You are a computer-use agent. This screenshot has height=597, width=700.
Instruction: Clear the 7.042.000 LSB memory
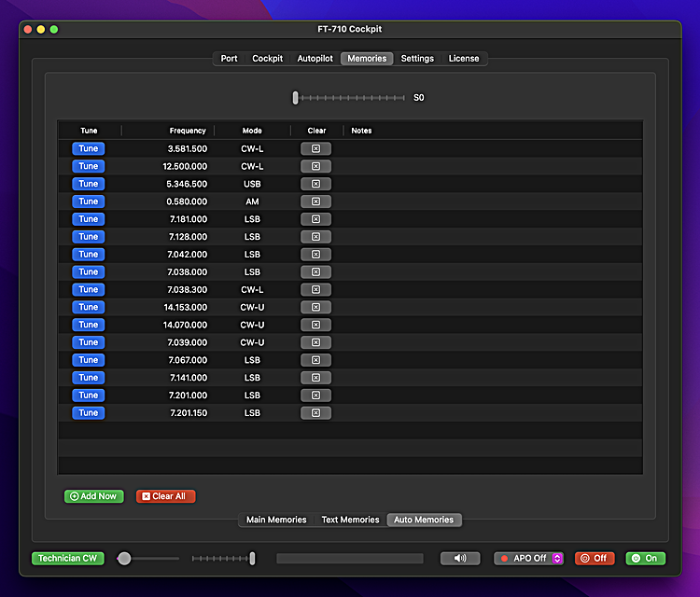coord(315,255)
